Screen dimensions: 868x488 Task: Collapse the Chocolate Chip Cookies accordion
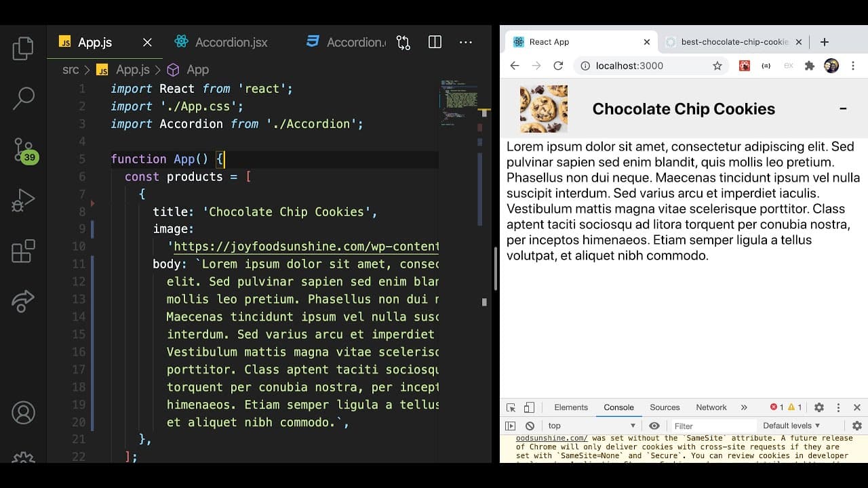(843, 108)
